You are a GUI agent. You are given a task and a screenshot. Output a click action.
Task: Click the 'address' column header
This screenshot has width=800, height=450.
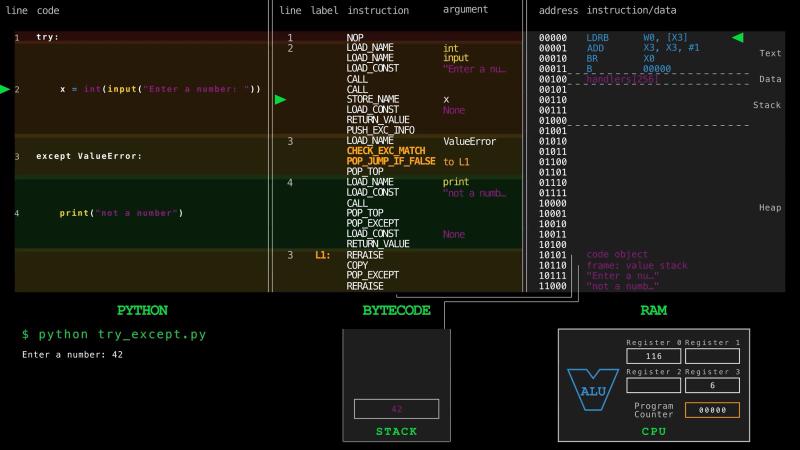558,10
